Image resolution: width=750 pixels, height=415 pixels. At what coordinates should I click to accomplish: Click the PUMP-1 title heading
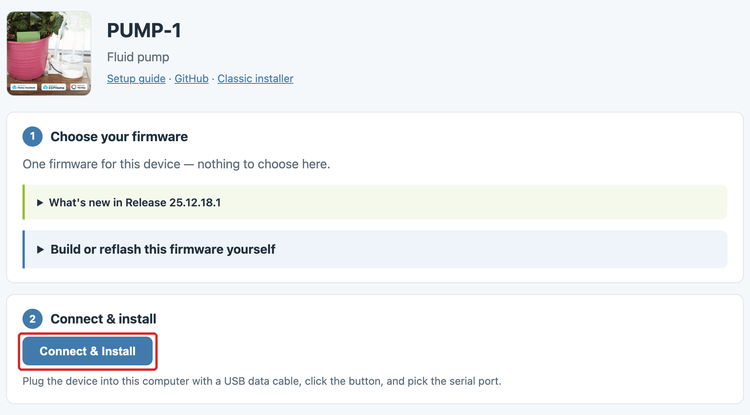pos(144,31)
